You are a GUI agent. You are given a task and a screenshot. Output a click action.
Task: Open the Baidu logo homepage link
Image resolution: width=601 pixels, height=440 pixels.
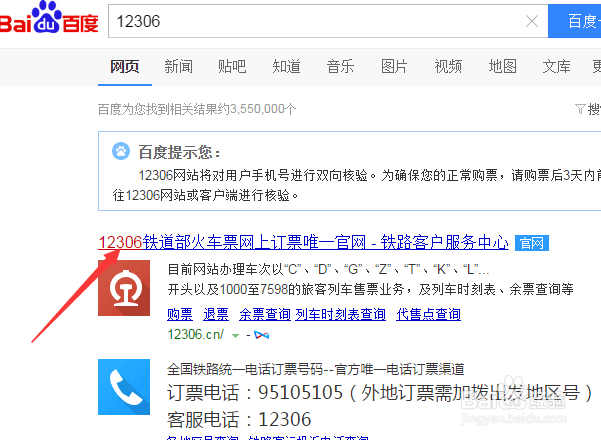[x=49, y=18]
